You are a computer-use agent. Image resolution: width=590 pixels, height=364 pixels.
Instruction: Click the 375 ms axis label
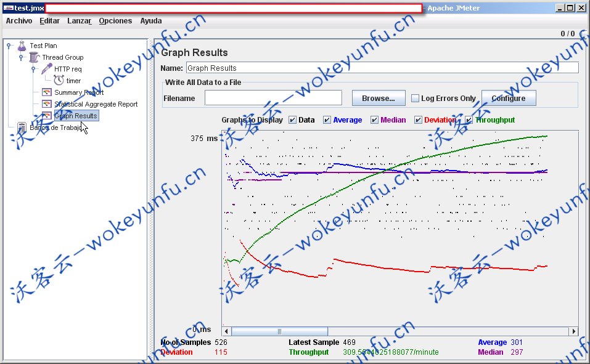[x=204, y=139]
